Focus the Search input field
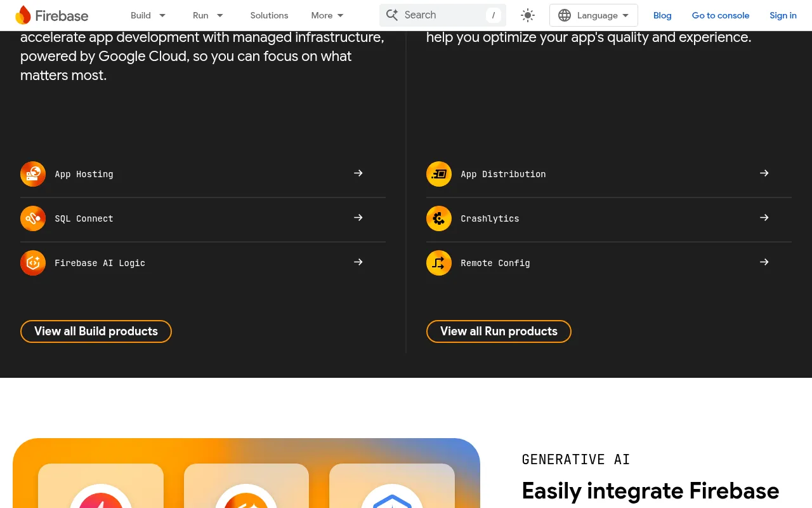Viewport: 812px width, 508px height. pyautogui.click(x=443, y=15)
